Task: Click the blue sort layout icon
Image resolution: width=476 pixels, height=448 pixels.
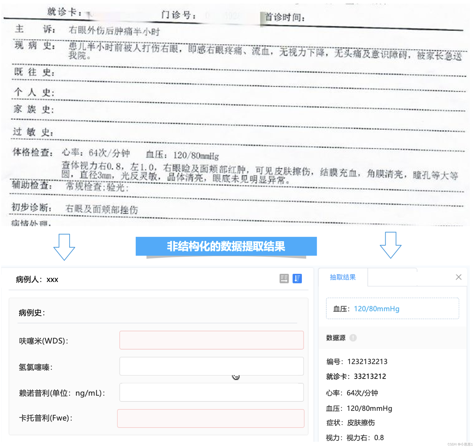Action: click(x=297, y=278)
